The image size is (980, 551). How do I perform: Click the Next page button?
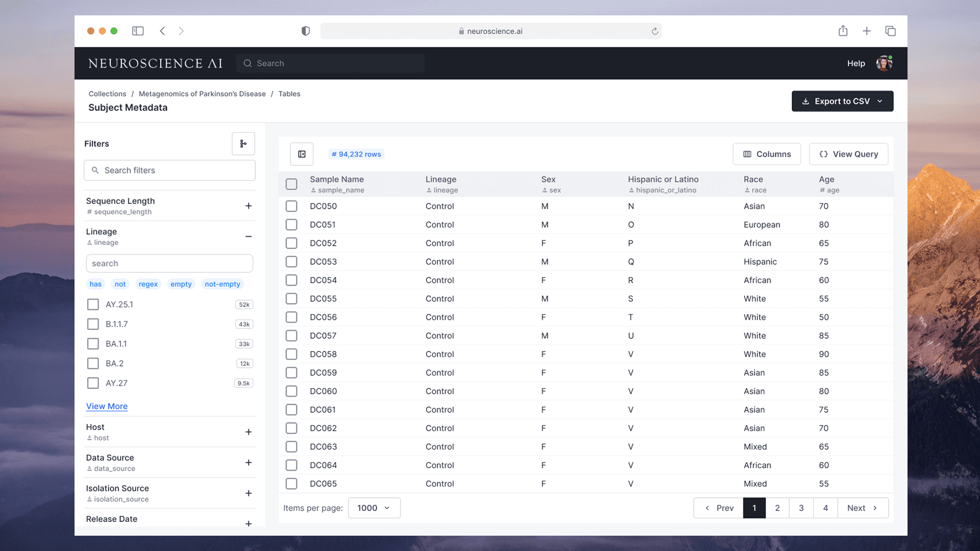pos(863,508)
